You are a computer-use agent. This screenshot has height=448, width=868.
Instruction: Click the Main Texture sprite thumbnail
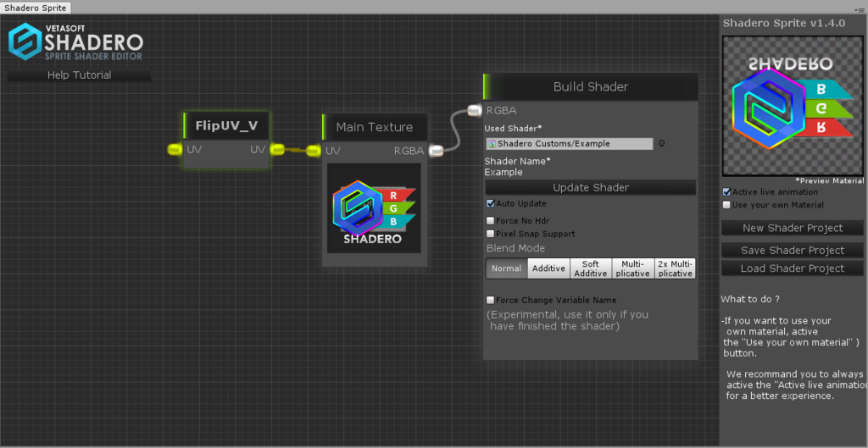(x=374, y=208)
